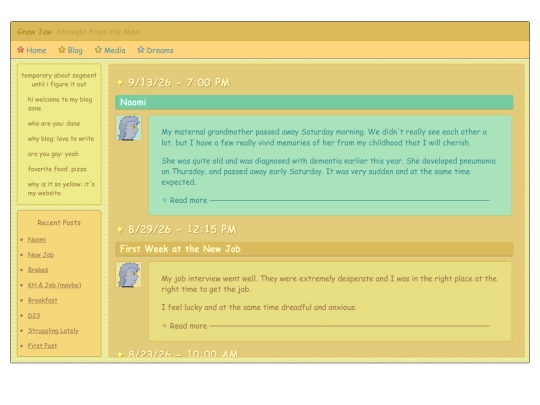540x405 pixels.
Task: Click the Recent Posts heading
Action: click(x=59, y=223)
